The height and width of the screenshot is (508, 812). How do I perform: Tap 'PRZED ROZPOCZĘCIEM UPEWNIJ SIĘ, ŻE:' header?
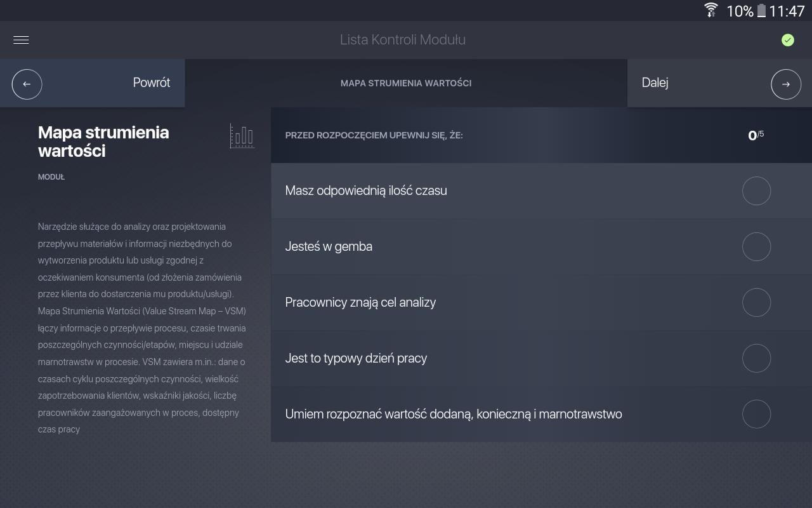click(374, 135)
